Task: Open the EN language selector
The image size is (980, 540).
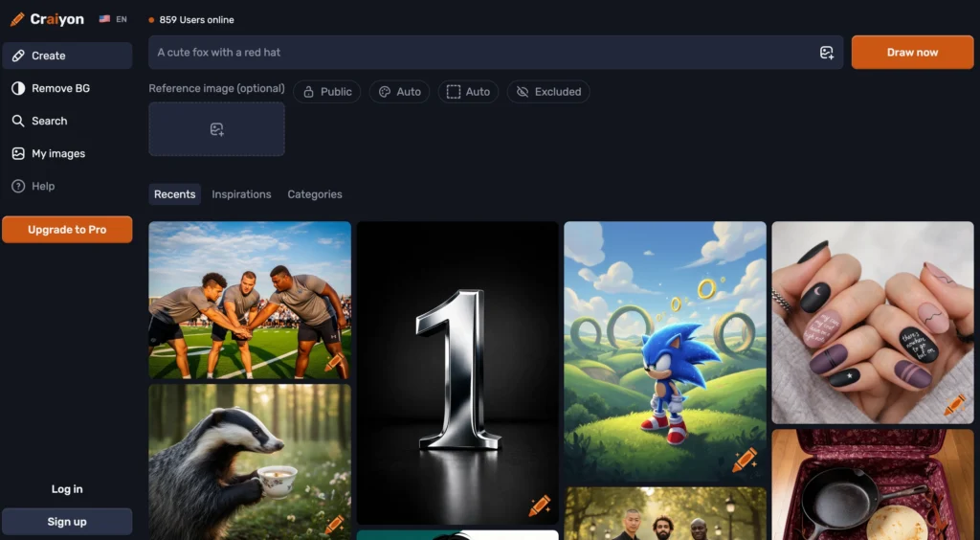Action: [113, 19]
